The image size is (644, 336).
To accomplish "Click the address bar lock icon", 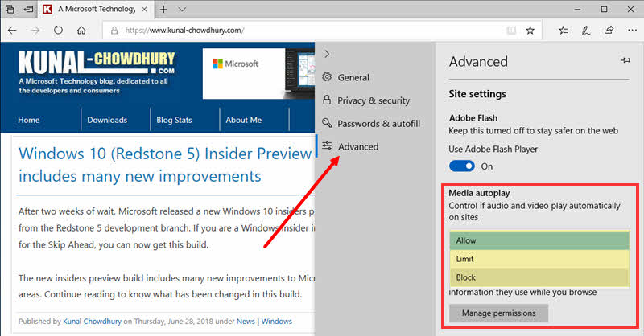I will [114, 31].
